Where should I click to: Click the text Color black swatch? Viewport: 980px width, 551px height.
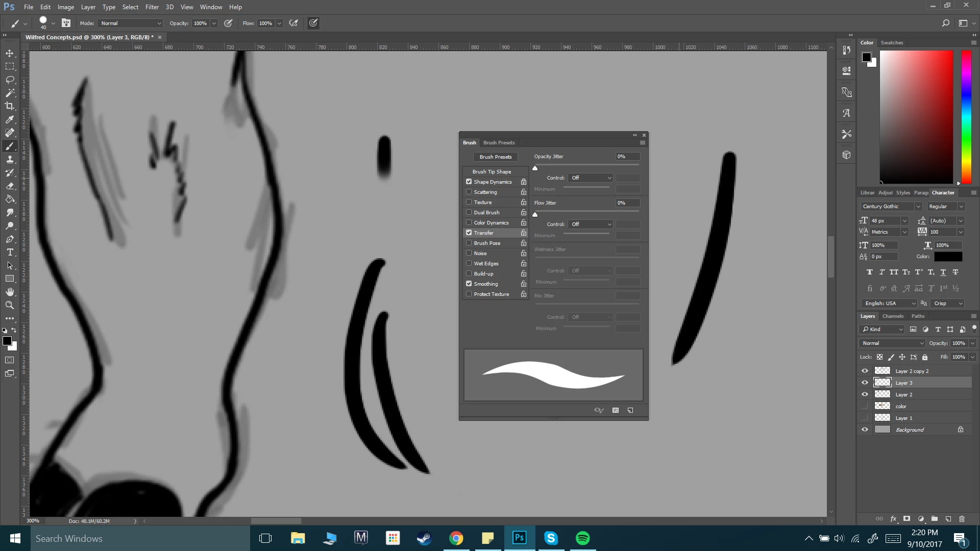point(948,257)
